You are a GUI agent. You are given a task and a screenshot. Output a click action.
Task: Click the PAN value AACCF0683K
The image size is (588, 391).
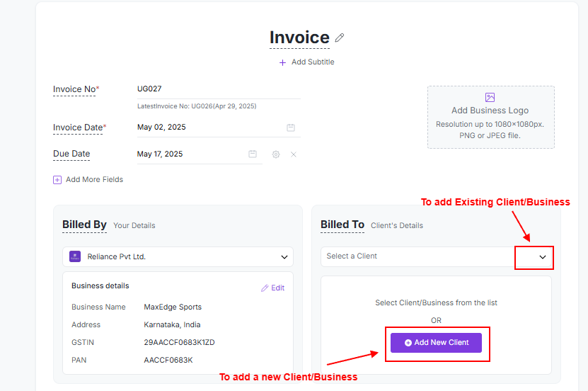tap(168, 360)
